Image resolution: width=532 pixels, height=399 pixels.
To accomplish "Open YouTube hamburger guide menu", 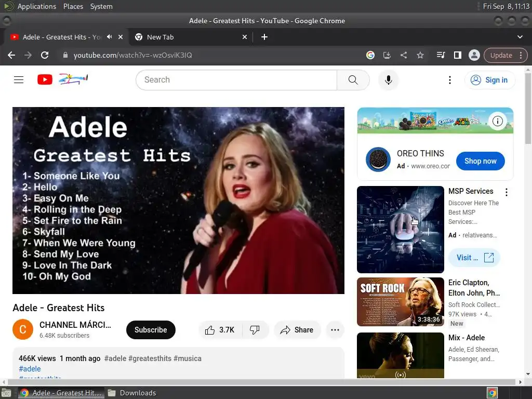I will point(19,79).
